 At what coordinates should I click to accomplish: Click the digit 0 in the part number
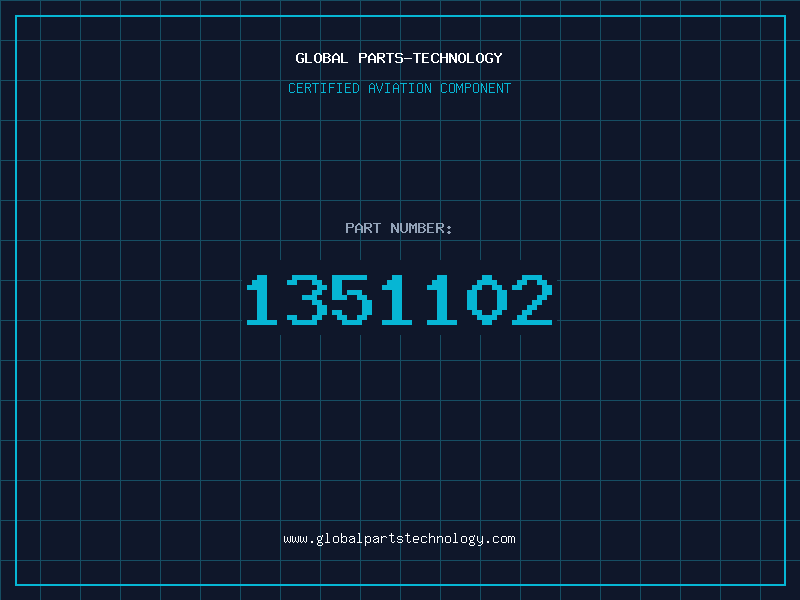click(x=487, y=299)
